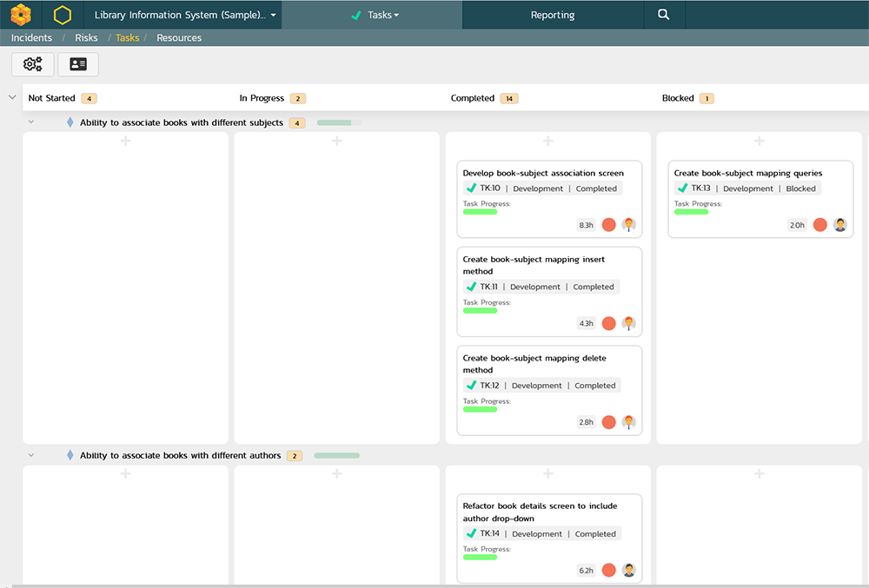
Task: Click the diamond icon beside different subjects requirement
Action: (70, 122)
